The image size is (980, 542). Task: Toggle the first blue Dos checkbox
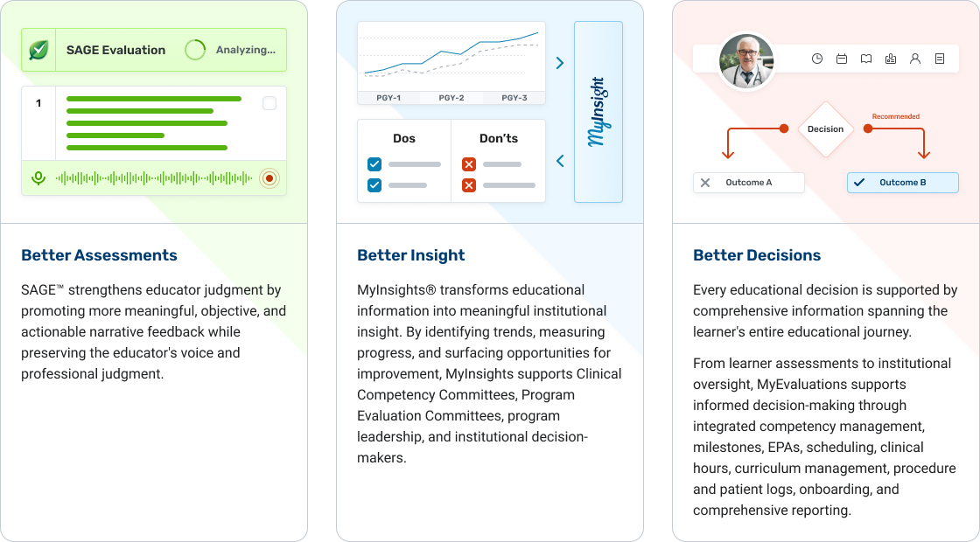374,164
